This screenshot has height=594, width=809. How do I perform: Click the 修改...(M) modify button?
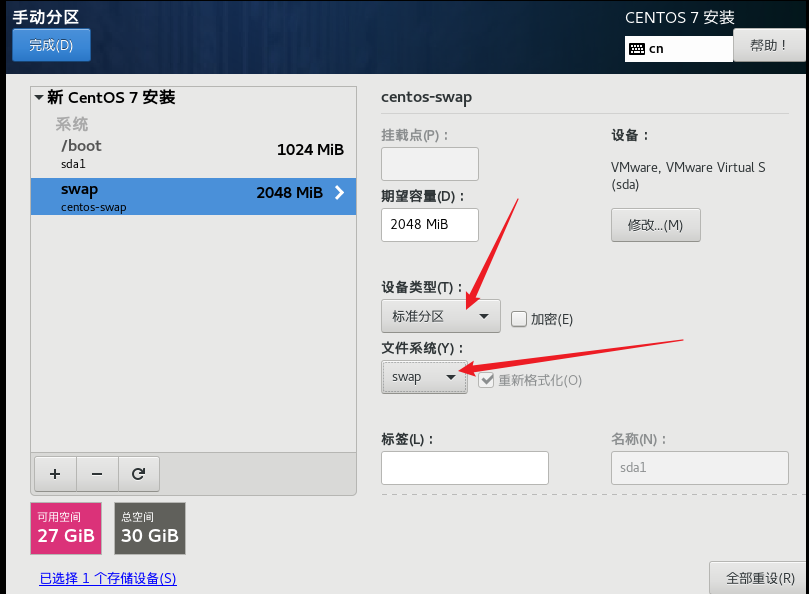pyautogui.click(x=655, y=225)
